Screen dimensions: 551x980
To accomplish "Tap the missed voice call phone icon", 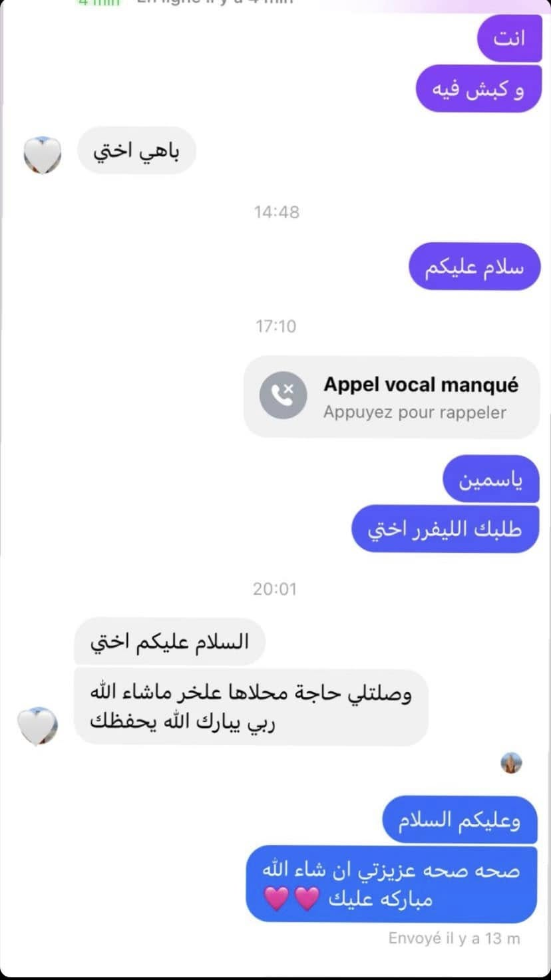I will click(x=283, y=396).
